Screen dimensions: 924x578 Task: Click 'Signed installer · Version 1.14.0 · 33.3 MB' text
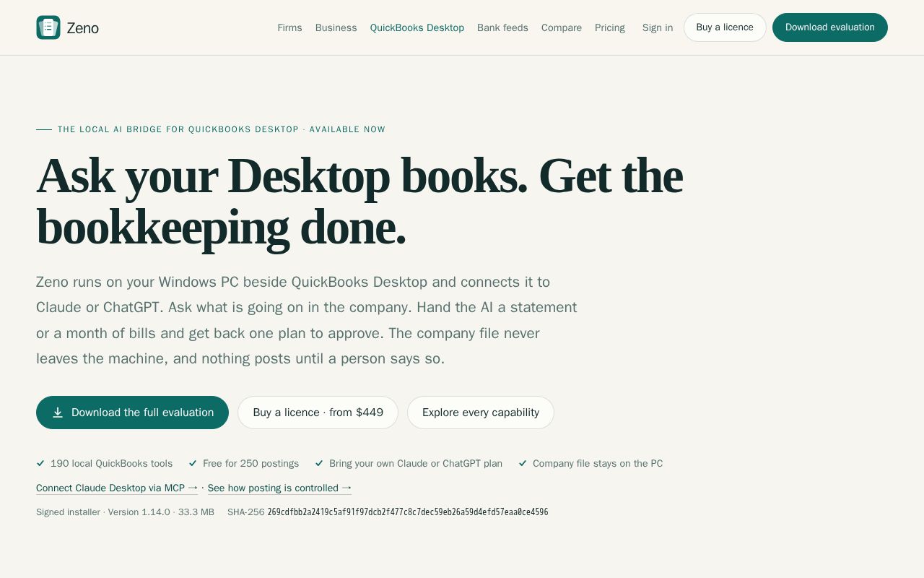coord(125,512)
